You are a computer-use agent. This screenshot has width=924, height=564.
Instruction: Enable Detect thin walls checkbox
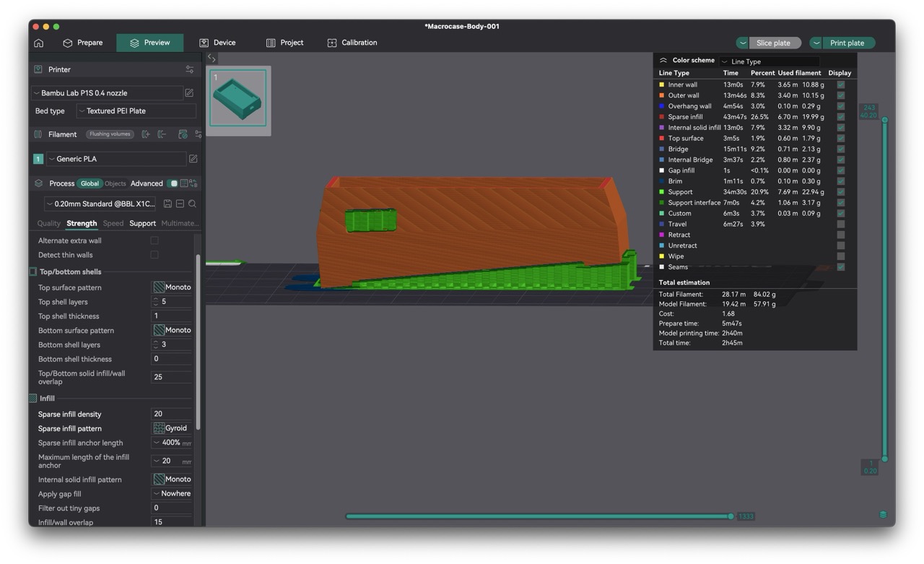click(154, 255)
